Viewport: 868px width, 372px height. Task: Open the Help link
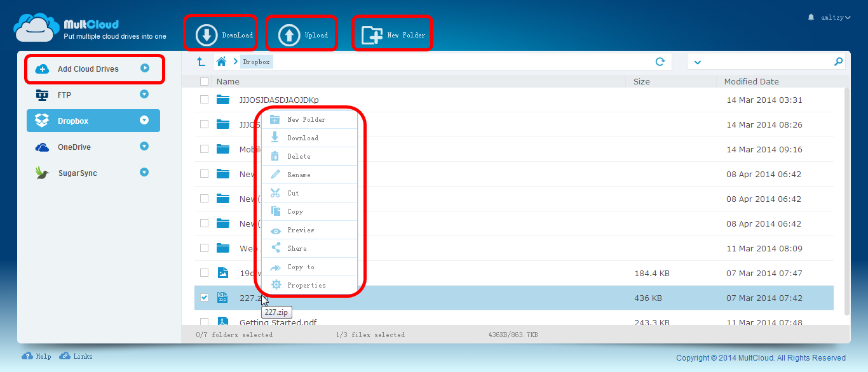click(44, 357)
